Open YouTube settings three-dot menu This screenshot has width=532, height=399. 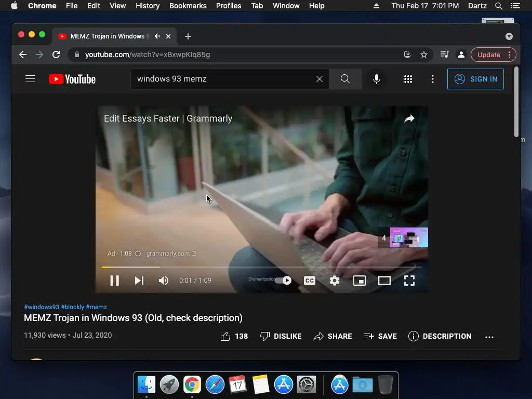pyautogui.click(x=433, y=79)
